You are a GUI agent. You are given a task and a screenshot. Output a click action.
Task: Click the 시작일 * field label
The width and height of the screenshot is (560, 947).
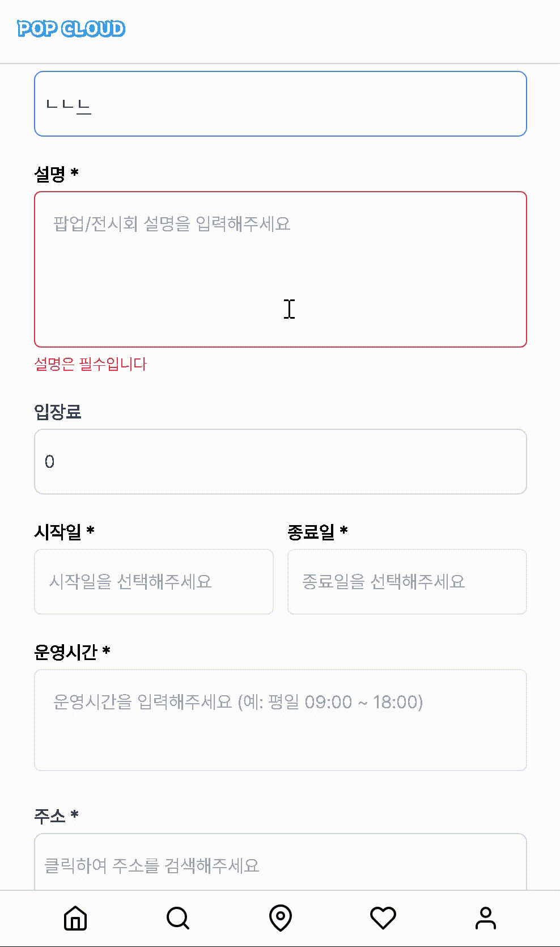tap(64, 532)
